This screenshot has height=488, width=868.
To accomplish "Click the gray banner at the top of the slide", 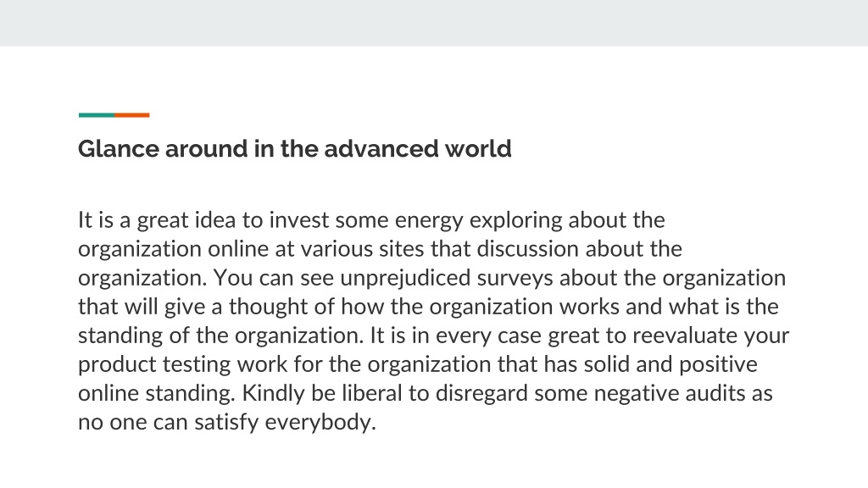I will click(x=434, y=23).
